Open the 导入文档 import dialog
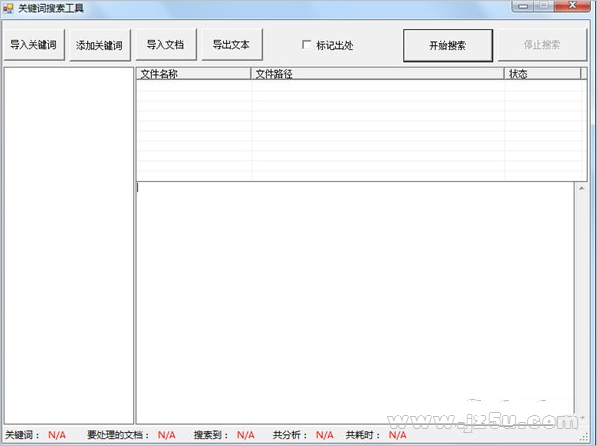This screenshot has width=597, height=446. coord(166,45)
